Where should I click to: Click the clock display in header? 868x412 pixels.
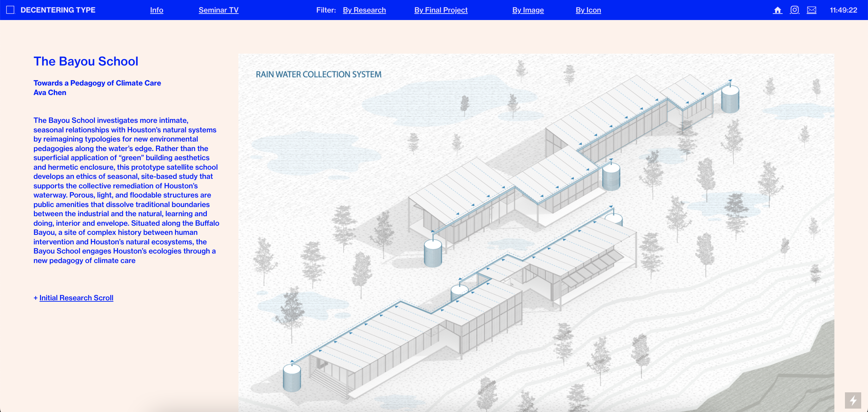[x=843, y=10]
